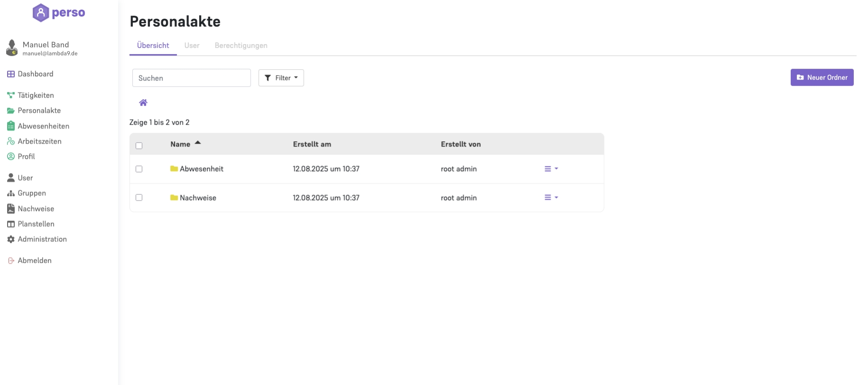Viewport: 868px width, 385px height.
Task: Click the Abmelden logout icon
Action: 11,261
